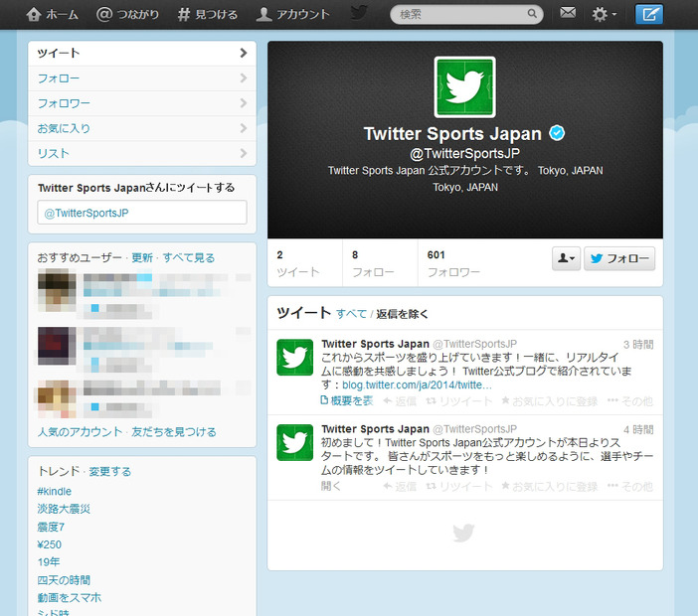Click first suggested user avatar
Image resolution: width=698 pixels, height=616 pixels.
57,290
